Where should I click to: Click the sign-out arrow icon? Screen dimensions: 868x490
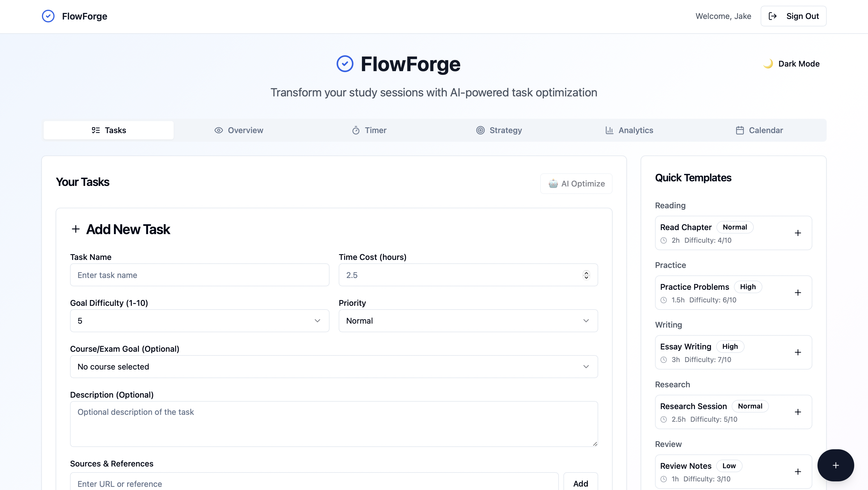tap(773, 16)
